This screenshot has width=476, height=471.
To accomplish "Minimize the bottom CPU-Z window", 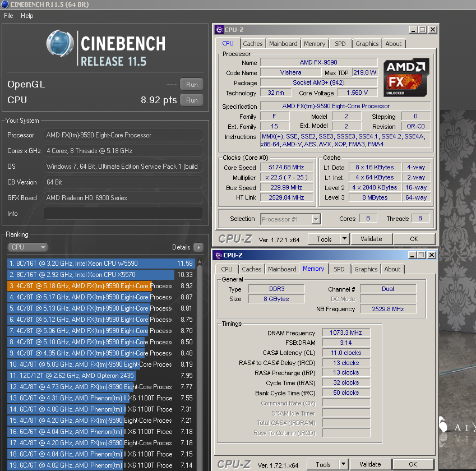I will point(412,255).
